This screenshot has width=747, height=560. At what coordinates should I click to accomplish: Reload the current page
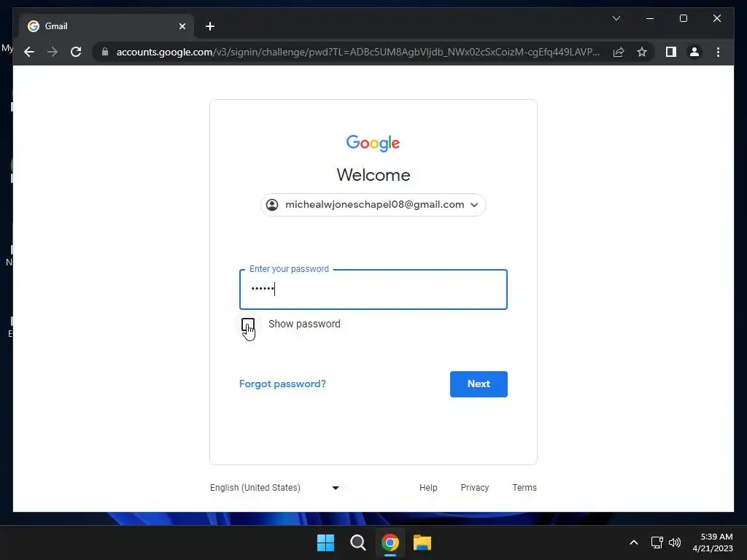tap(76, 52)
